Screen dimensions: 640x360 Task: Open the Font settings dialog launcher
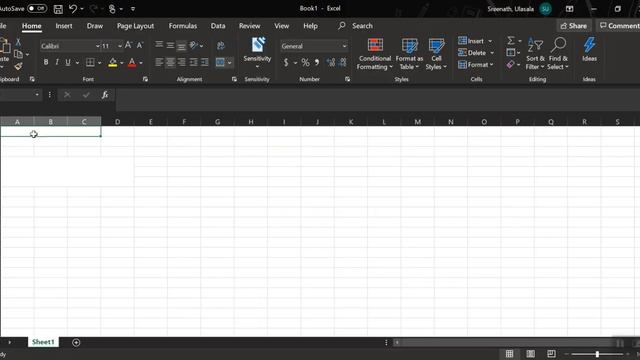coord(145,79)
